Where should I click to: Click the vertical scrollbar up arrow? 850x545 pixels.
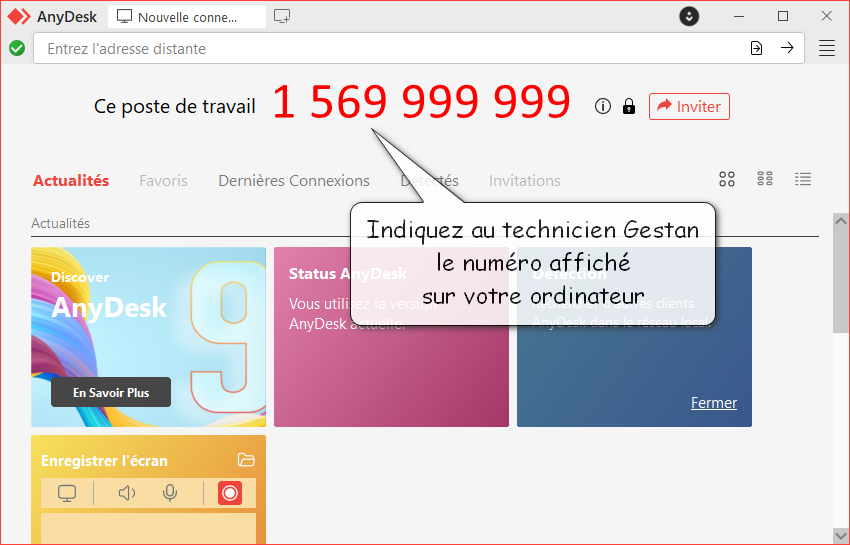pos(841,221)
